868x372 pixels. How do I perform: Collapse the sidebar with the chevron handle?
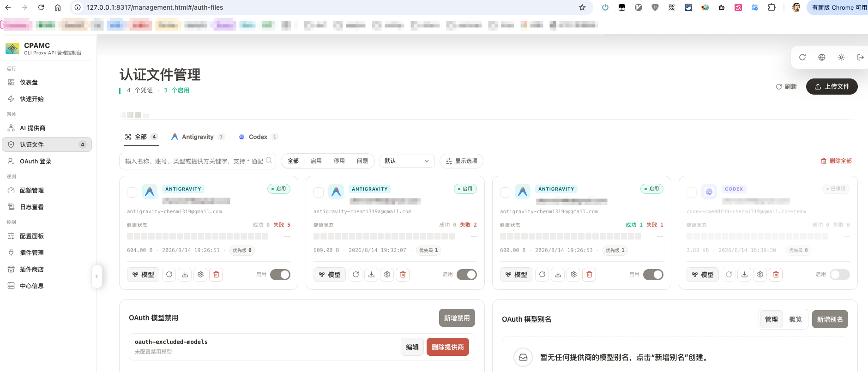pyautogui.click(x=96, y=276)
